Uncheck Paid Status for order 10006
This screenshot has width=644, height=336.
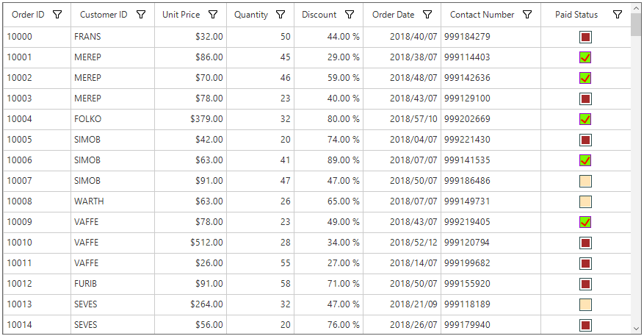pos(585,160)
